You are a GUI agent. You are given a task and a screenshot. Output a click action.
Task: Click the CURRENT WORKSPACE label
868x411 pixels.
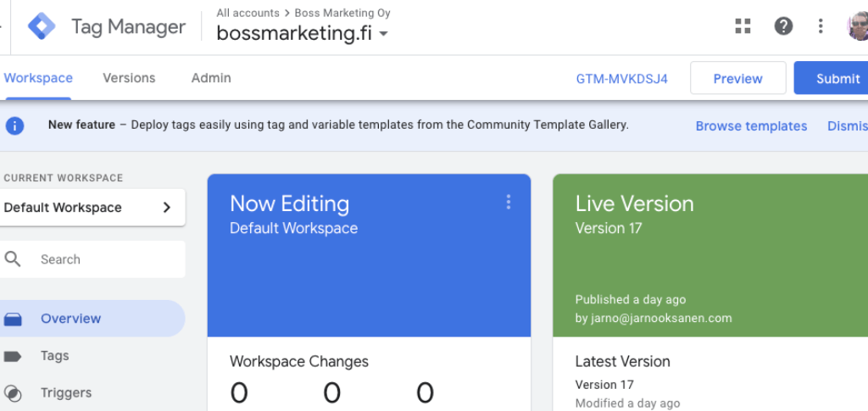(x=63, y=178)
